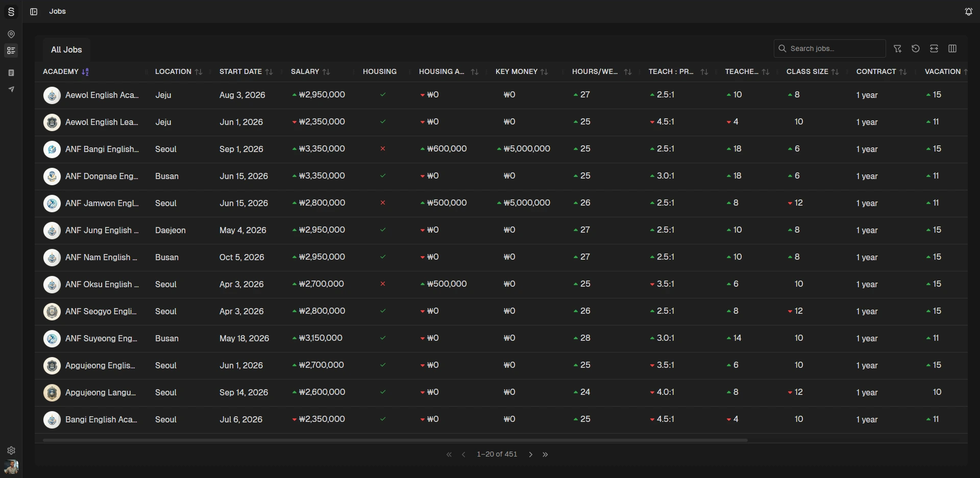Open the column visibility settings icon

click(952, 48)
